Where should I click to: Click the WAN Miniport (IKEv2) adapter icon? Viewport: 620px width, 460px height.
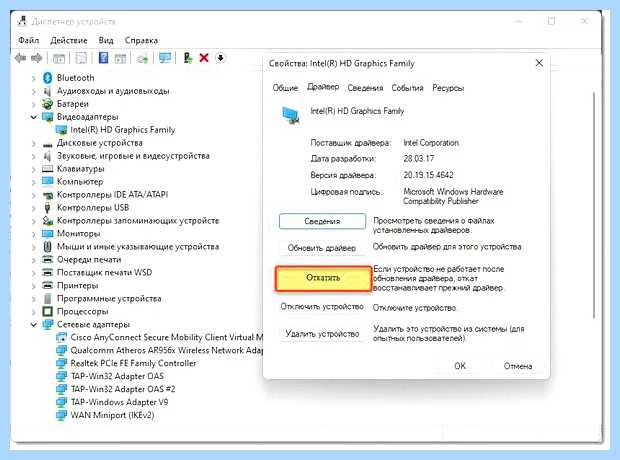pos(62,415)
